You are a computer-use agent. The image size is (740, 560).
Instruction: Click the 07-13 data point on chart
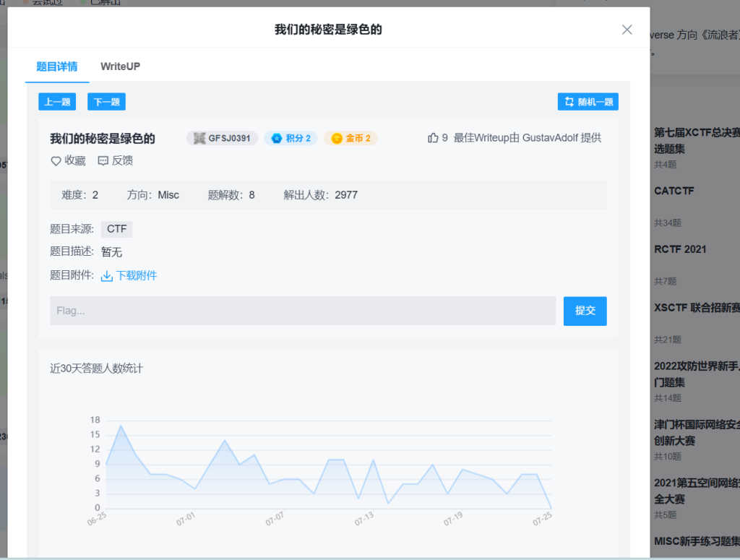coord(374,460)
